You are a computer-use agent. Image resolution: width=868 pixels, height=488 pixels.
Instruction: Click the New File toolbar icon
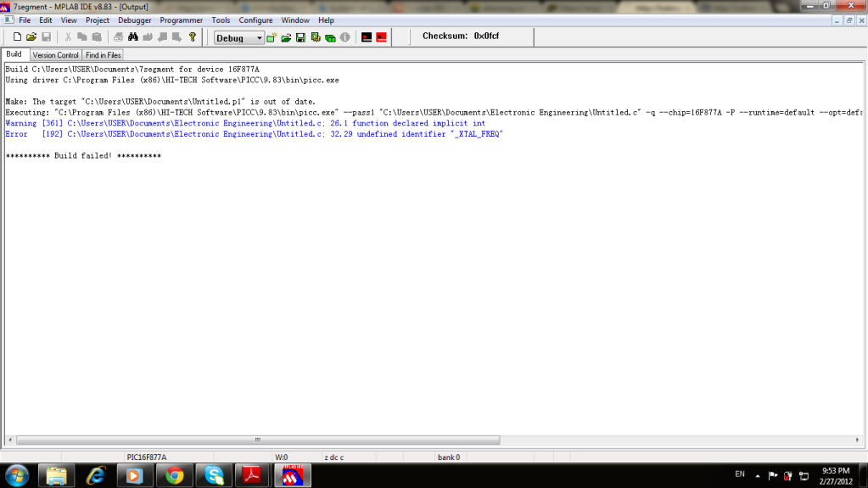click(17, 37)
